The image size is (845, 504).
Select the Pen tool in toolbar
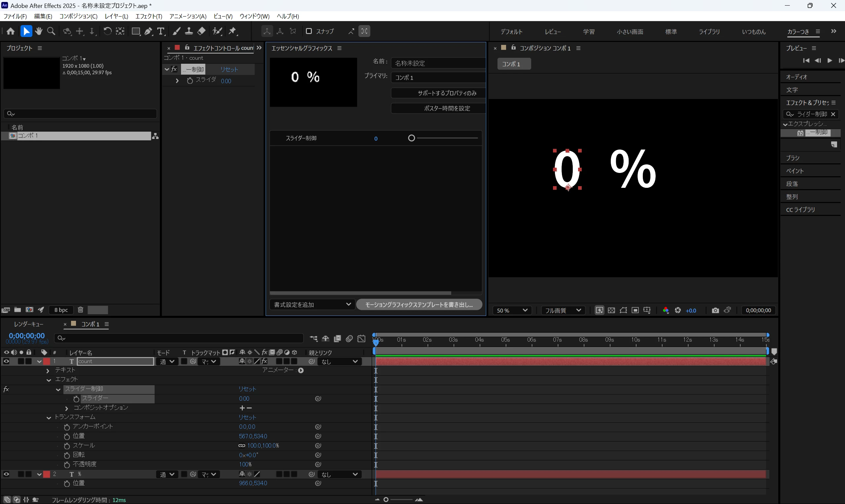(148, 31)
